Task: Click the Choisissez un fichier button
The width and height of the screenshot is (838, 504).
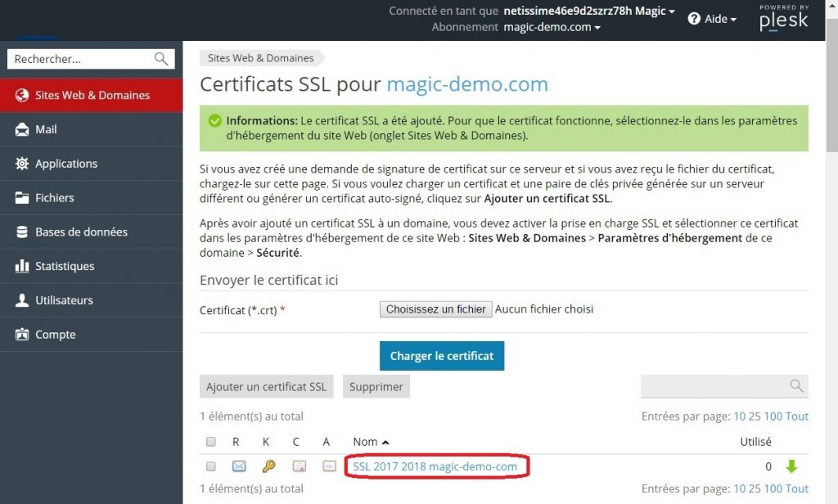Action: tap(435, 309)
